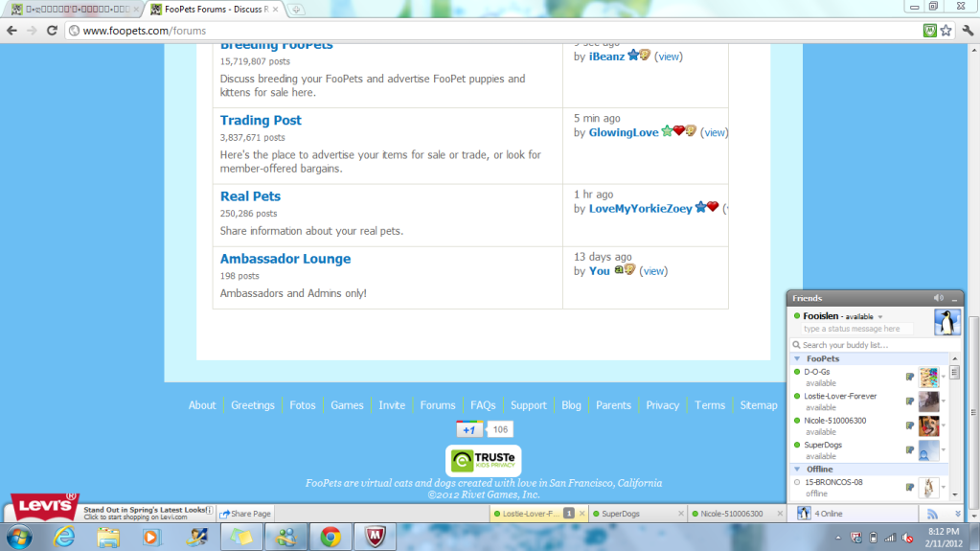Viewport: 980px width, 551px height.
Task: Click the FooPets badge icon beside Nicole-510006300
Action: click(910, 425)
